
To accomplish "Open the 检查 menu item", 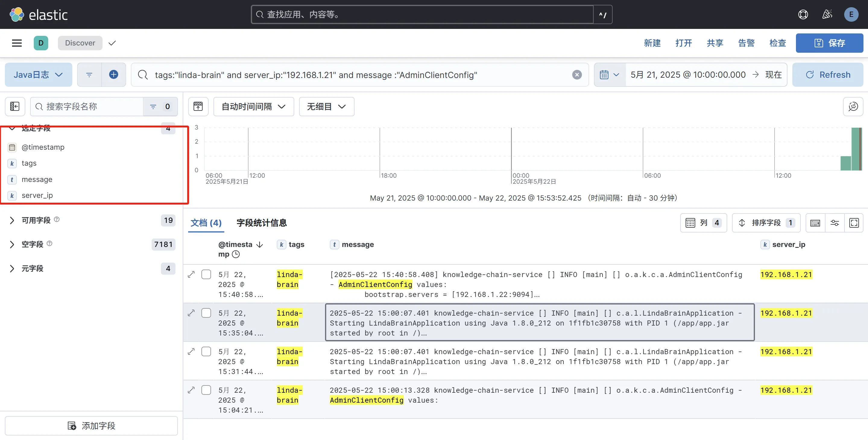I will 777,43.
